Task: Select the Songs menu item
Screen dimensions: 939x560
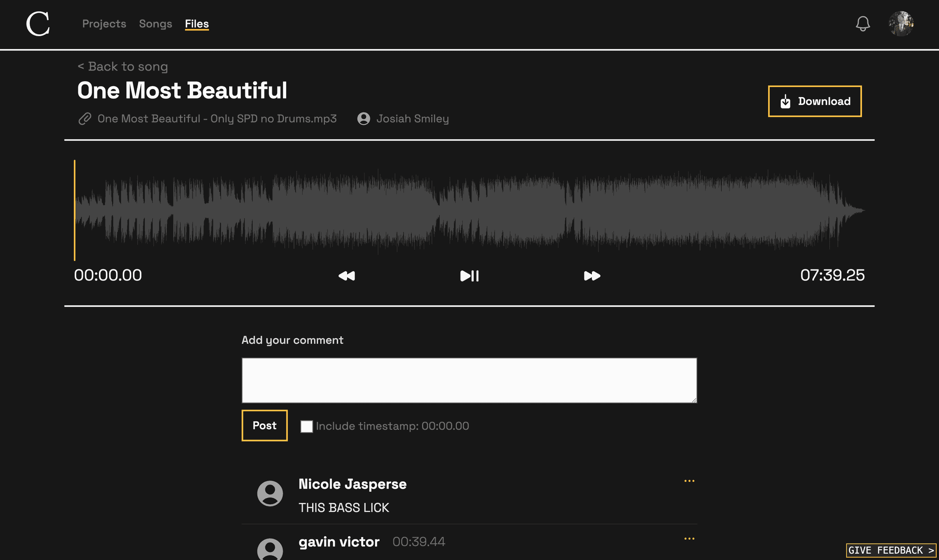Action: click(x=155, y=23)
